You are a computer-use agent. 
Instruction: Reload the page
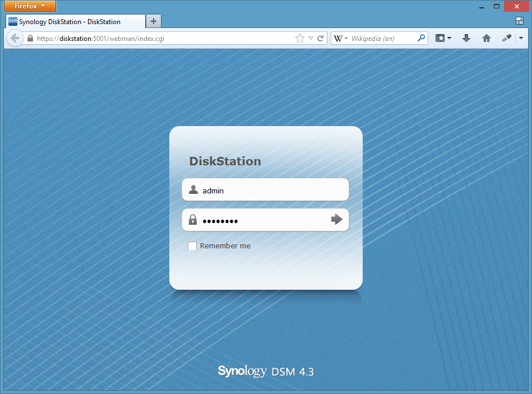click(x=320, y=38)
